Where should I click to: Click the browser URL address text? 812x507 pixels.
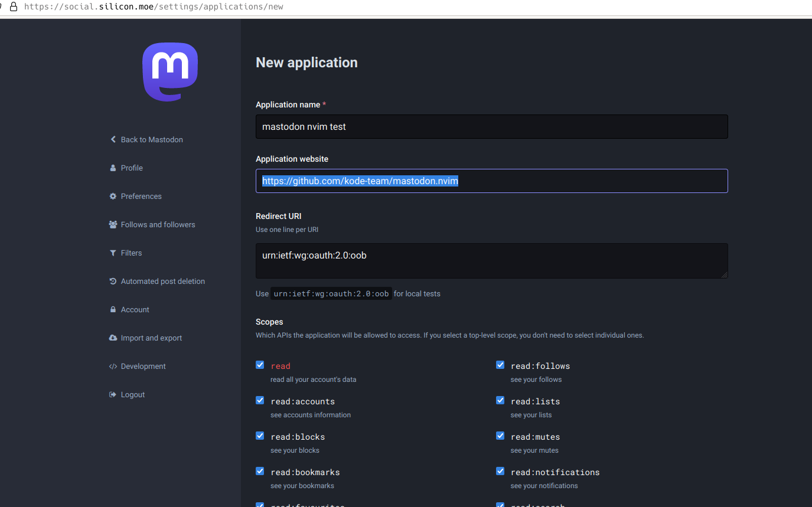coord(154,7)
